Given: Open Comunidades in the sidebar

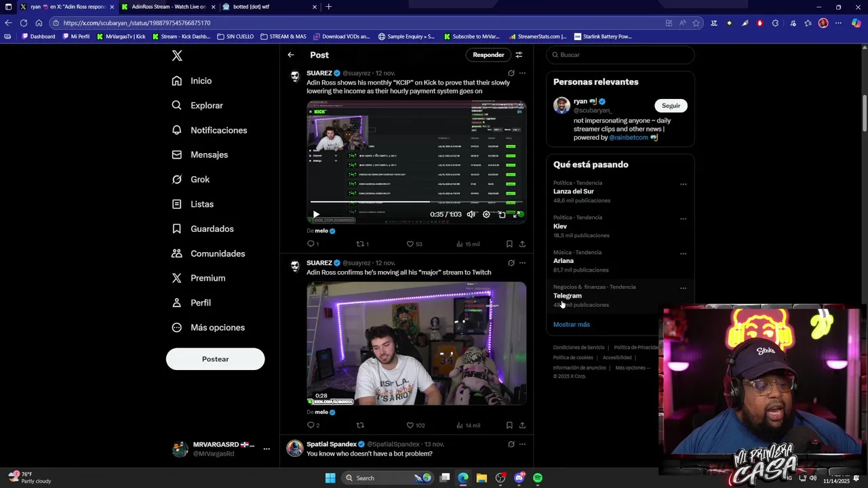Looking at the screenshot, I should coord(208,253).
